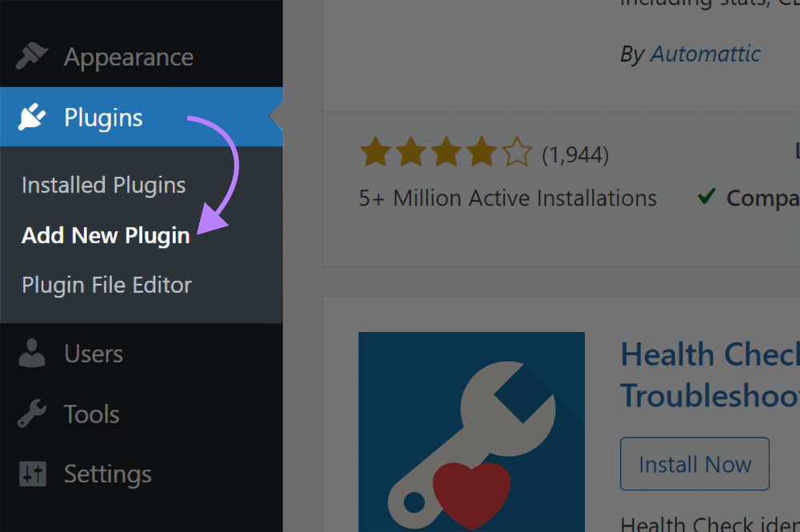Expand the Appearance submenu
The width and height of the screenshot is (800, 532).
(x=128, y=56)
